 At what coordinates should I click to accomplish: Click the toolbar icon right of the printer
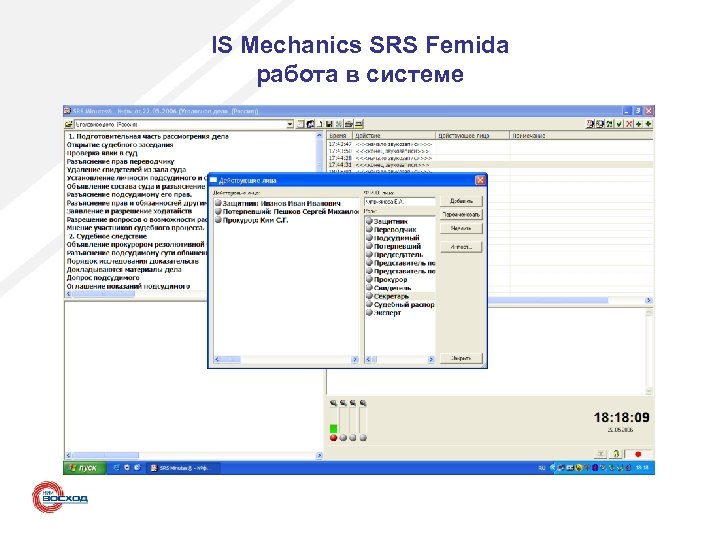coord(359,124)
